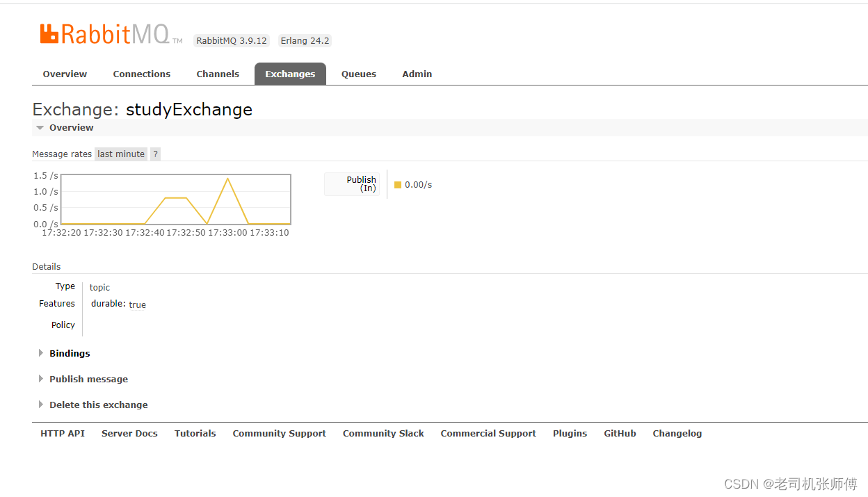Open the message rates help question mark
Viewport: 868px width, 497px height.
pos(155,154)
